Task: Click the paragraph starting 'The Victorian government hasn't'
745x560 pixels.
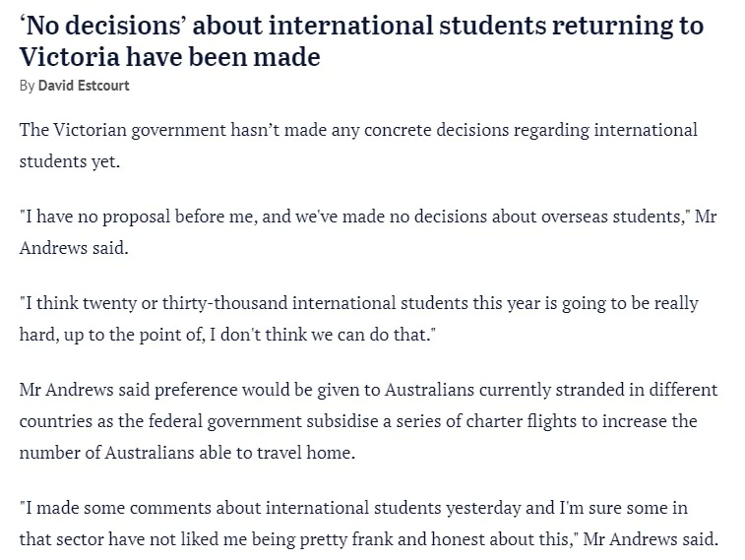Action: pos(358,146)
